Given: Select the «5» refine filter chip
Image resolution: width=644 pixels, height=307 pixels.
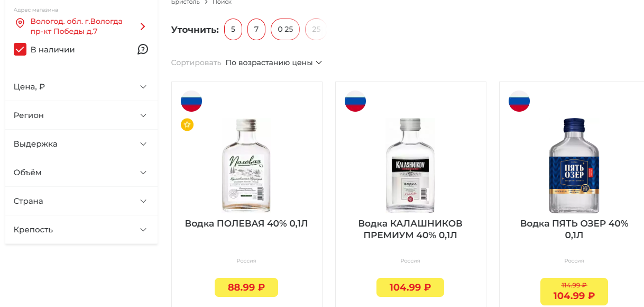Looking at the screenshot, I should (233, 30).
